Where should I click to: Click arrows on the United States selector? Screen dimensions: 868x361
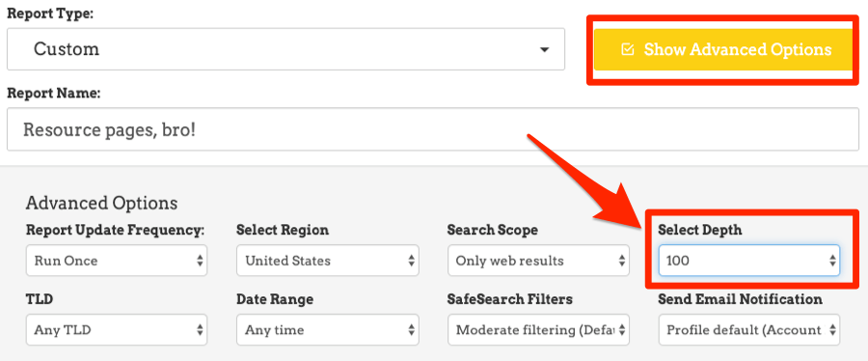[411, 261]
